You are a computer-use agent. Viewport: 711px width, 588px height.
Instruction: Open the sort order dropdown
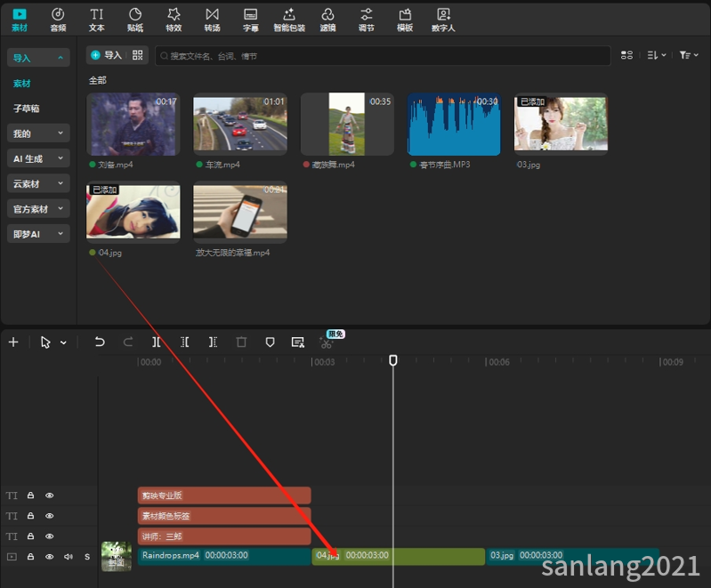pyautogui.click(x=656, y=55)
